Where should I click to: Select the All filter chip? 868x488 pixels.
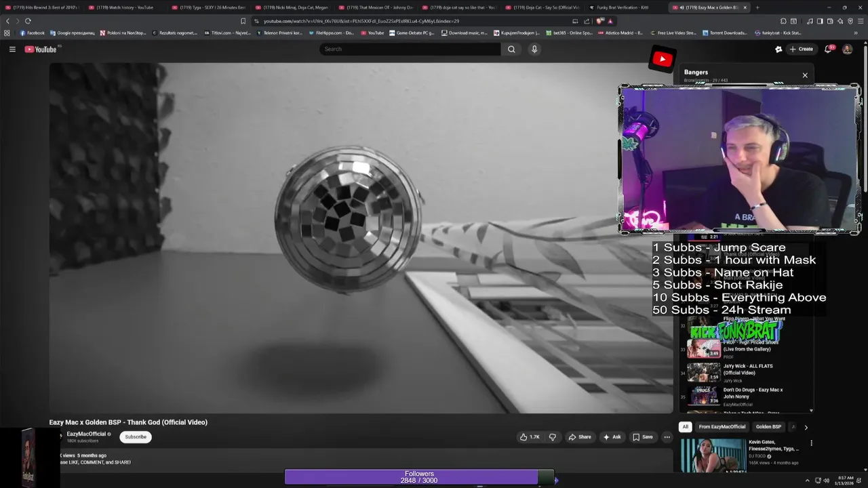[x=685, y=427]
